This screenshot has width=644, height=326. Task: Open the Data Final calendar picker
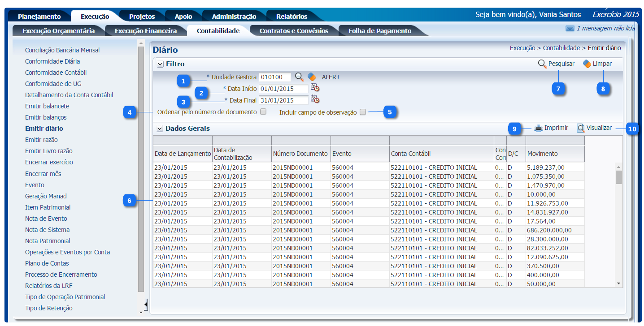(315, 99)
